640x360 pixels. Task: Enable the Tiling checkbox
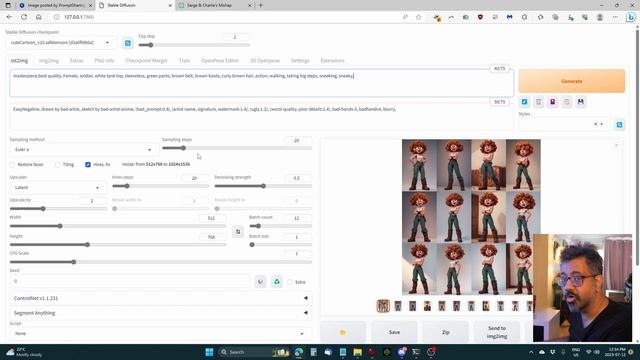tap(58, 164)
